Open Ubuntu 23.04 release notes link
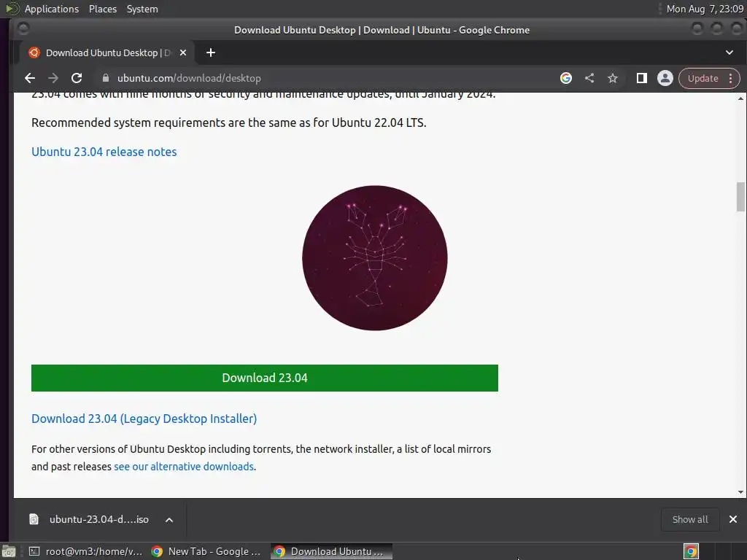The image size is (747, 560). click(104, 152)
